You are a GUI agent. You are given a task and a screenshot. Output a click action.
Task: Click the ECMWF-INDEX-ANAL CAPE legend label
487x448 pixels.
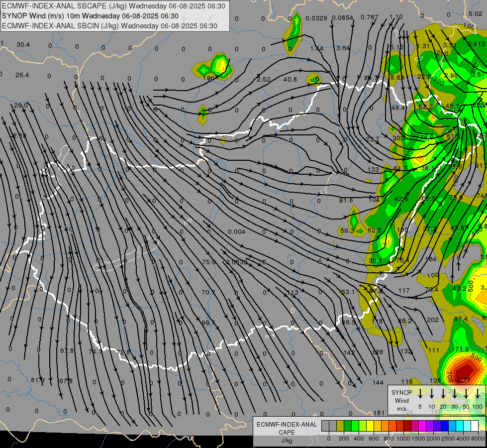pos(287,428)
